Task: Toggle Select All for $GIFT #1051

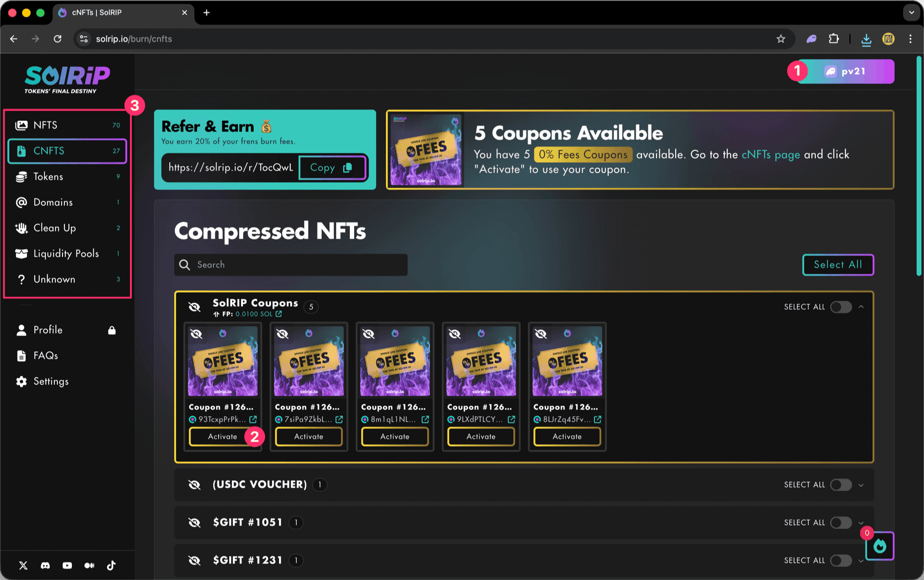Action: 841,523
